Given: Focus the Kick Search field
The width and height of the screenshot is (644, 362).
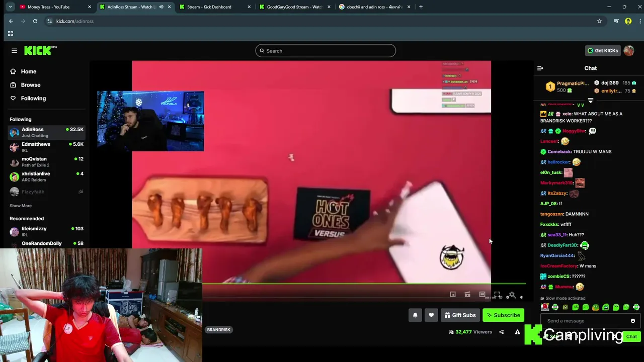Looking at the screenshot, I should click(x=326, y=51).
